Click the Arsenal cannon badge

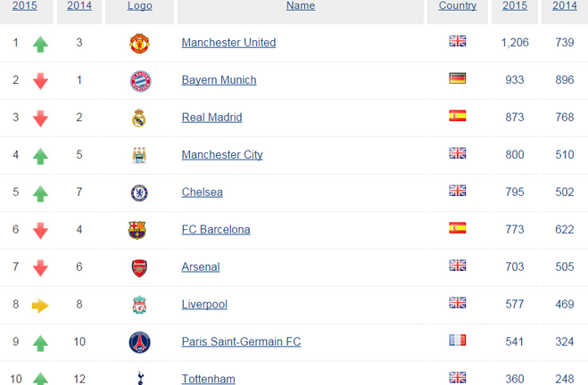point(139,267)
